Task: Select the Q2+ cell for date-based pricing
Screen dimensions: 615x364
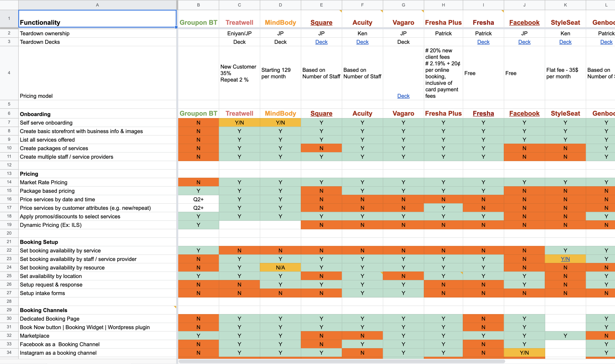Action: (x=198, y=199)
